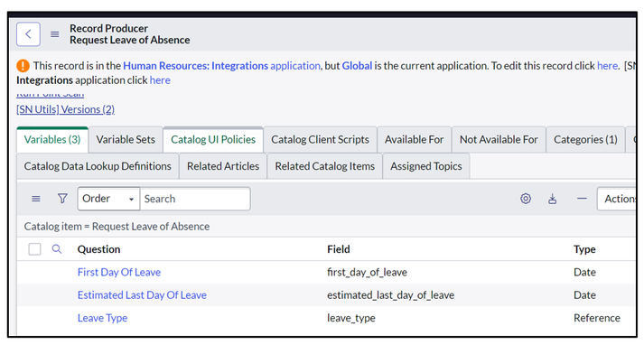Open the Estimated Last Day Of Leave variable
644x345 pixels.
tap(142, 295)
